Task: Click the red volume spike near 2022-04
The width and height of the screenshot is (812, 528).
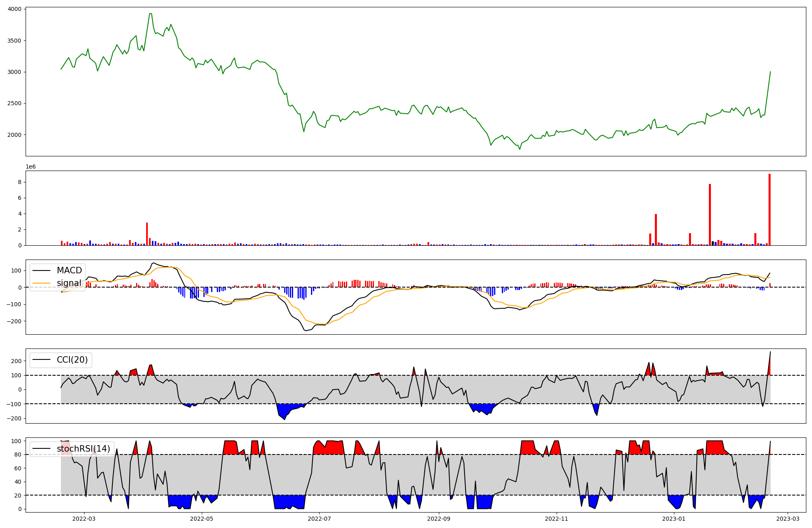Action: [x=147, y=234]
